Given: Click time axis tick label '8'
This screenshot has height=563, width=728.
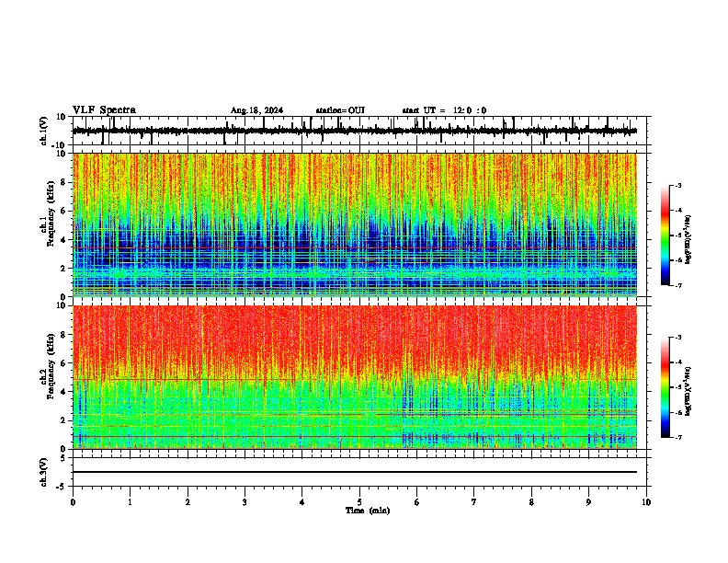Looking at the screenshot, I should point(531,502).
